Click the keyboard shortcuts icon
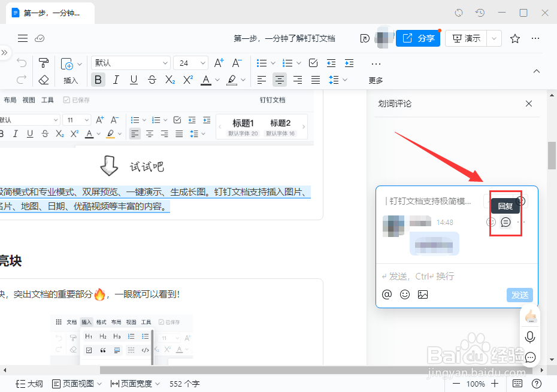This screenshot has height=392, width=557. point(517,384)
